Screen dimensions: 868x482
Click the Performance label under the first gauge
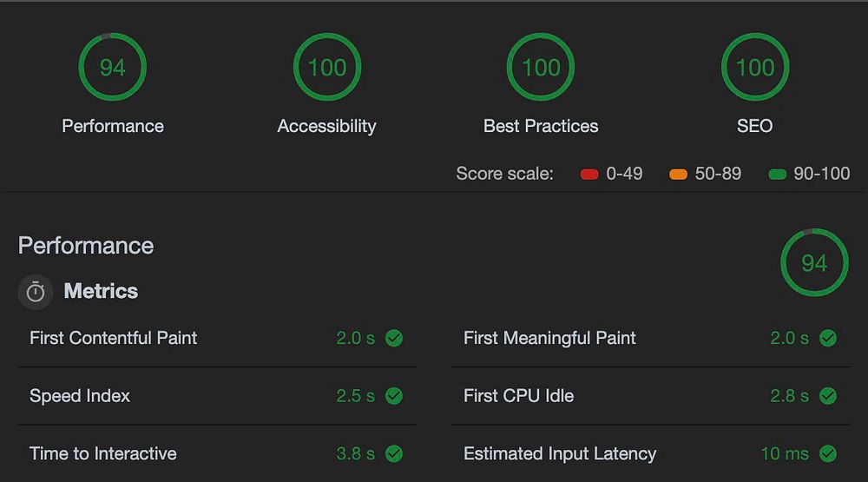(113, 126)
